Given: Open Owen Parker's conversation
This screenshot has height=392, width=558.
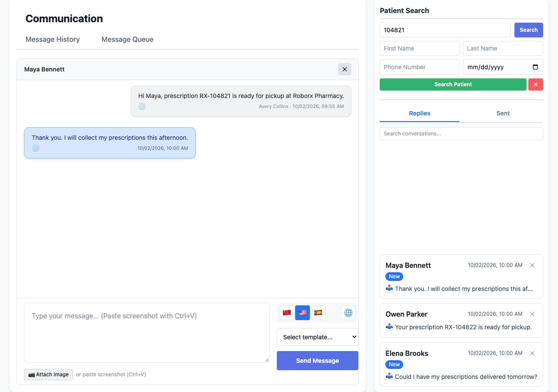Looking at the screenshot, I should [461, 321].
